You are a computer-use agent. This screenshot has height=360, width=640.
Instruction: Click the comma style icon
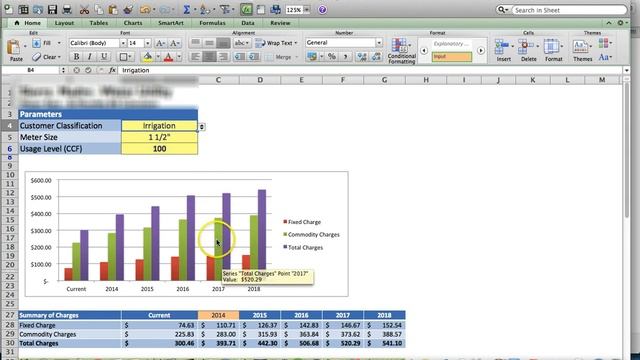point(345,57)
